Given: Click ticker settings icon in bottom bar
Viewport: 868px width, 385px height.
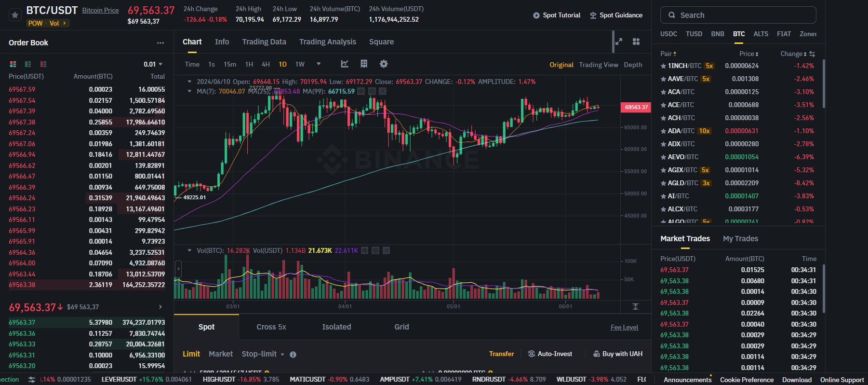Looking at the screenshot, I should [32, 380].
